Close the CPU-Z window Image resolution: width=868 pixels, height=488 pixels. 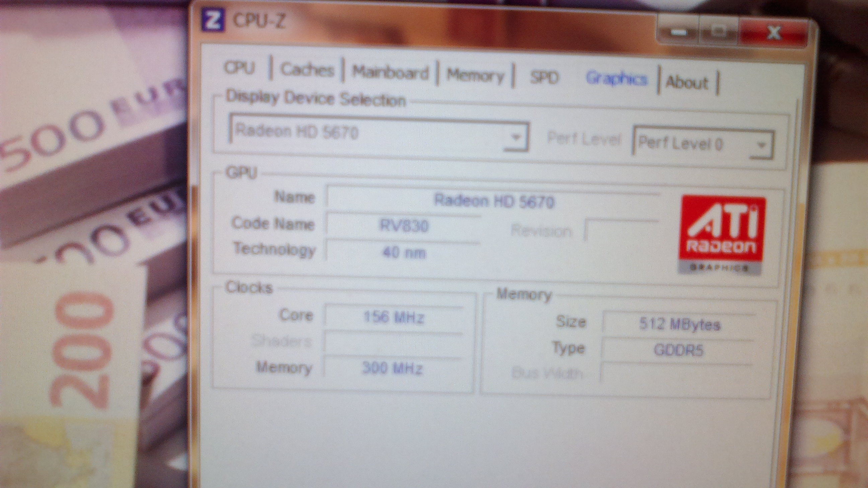tap(774, 34)
